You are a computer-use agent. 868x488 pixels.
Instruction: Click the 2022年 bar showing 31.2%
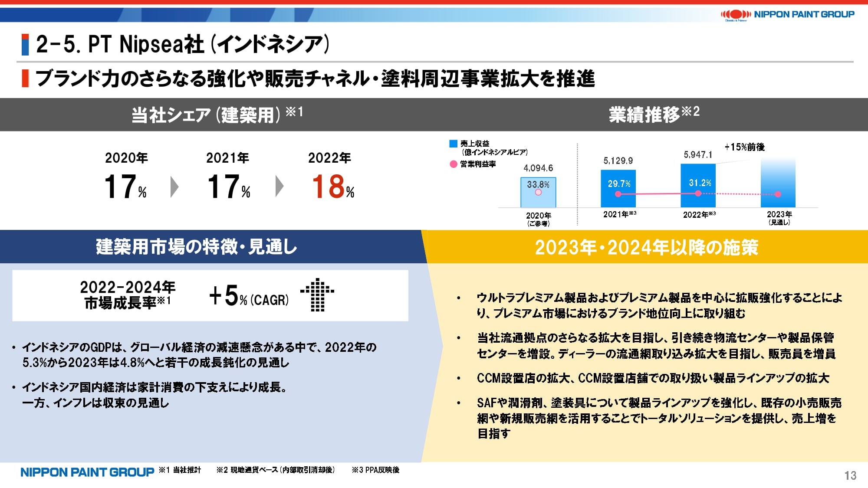click(x=698, y=186)
